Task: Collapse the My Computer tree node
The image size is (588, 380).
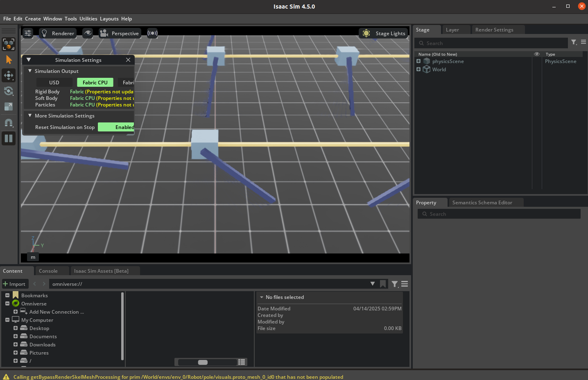Action: coord(7,320)
